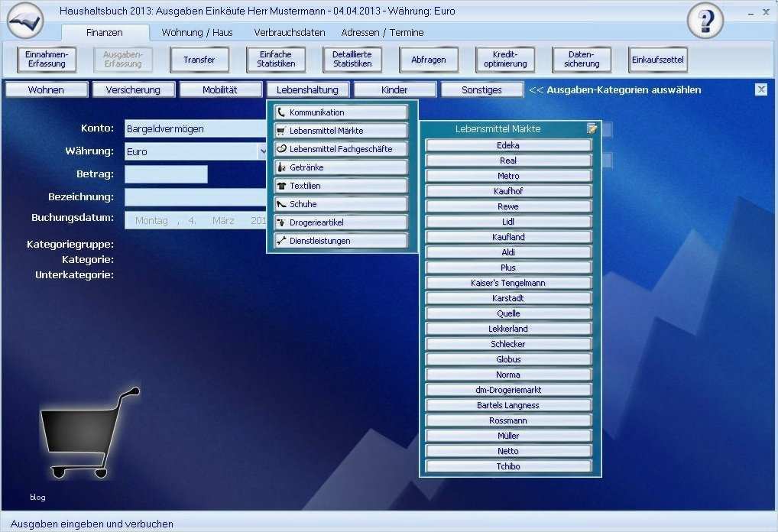Viewport: 778px width, 532px height.
Task: Click the blog link under cart
Action: tap(37, 498)
